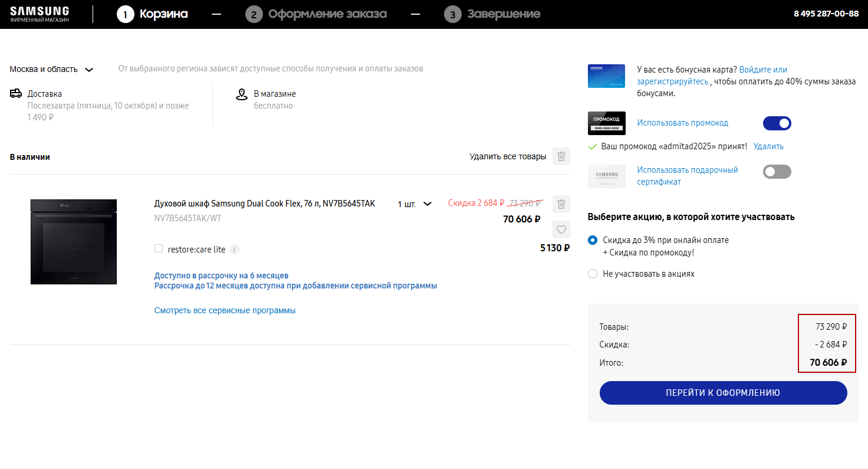868x469 pixels.
Task: Enable the gift certificate toggle switch
Action: click(777, 172)
